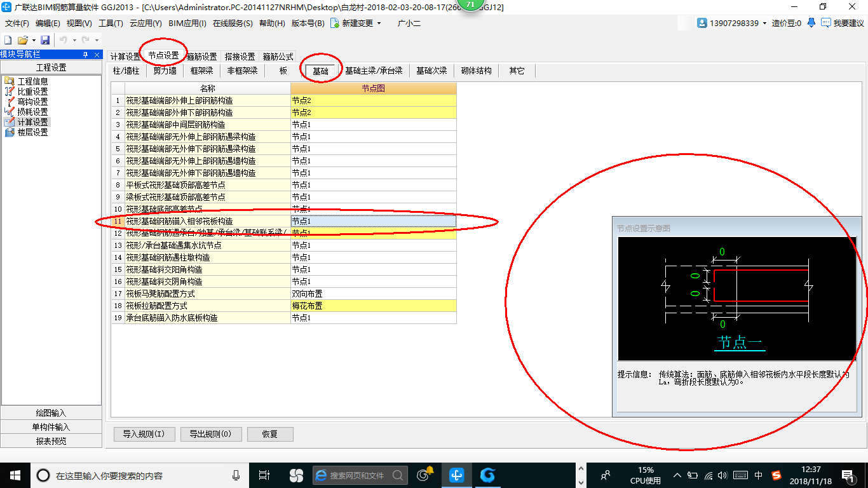Open 云应用(Y) menu
The width and height of the screenshot is (868, 488).
[146, 23]
